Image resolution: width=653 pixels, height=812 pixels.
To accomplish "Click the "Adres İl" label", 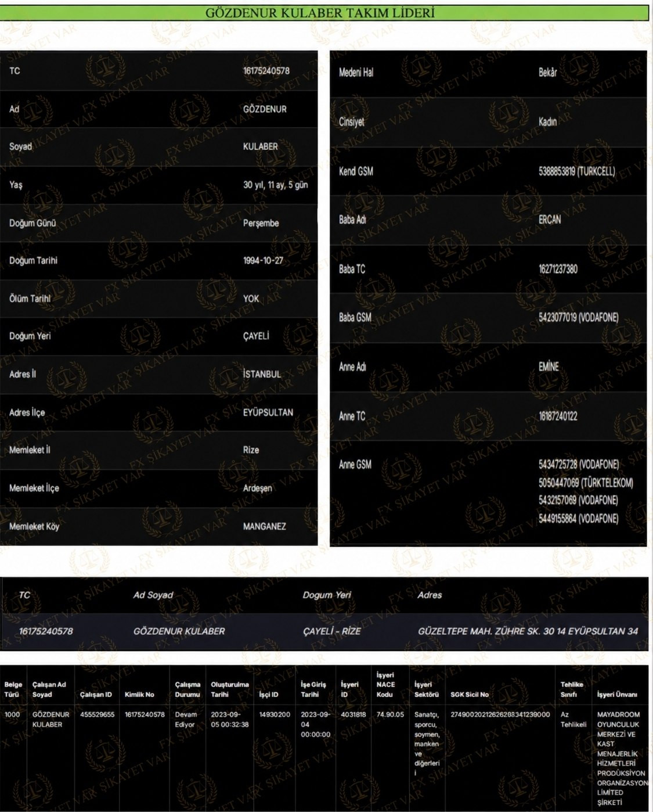I will (23, 374).
